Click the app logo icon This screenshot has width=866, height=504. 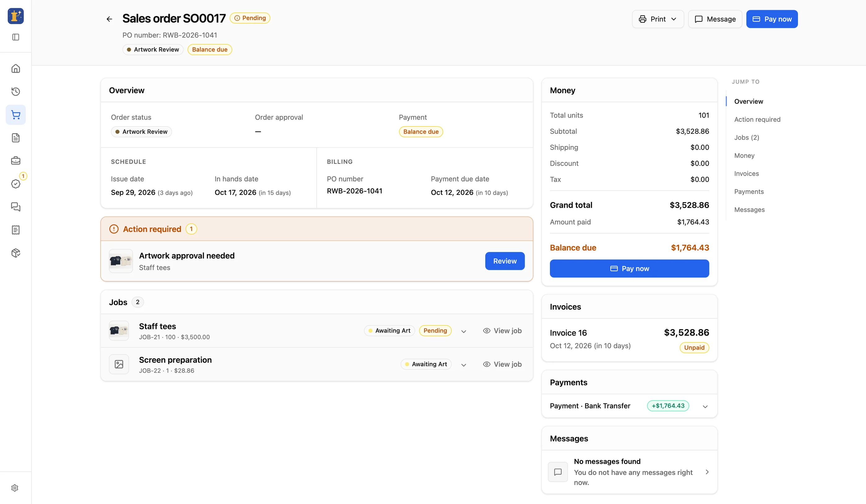click(16, 16)
